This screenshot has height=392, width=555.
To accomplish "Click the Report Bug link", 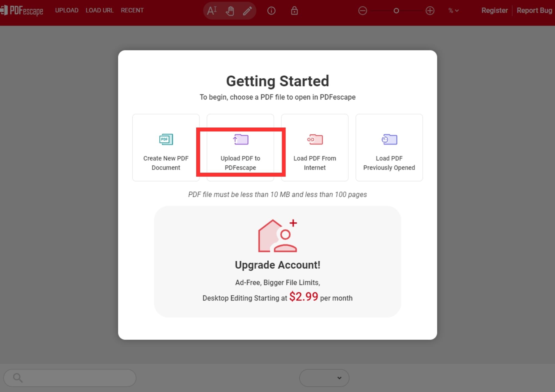I will tap(534, 11).
